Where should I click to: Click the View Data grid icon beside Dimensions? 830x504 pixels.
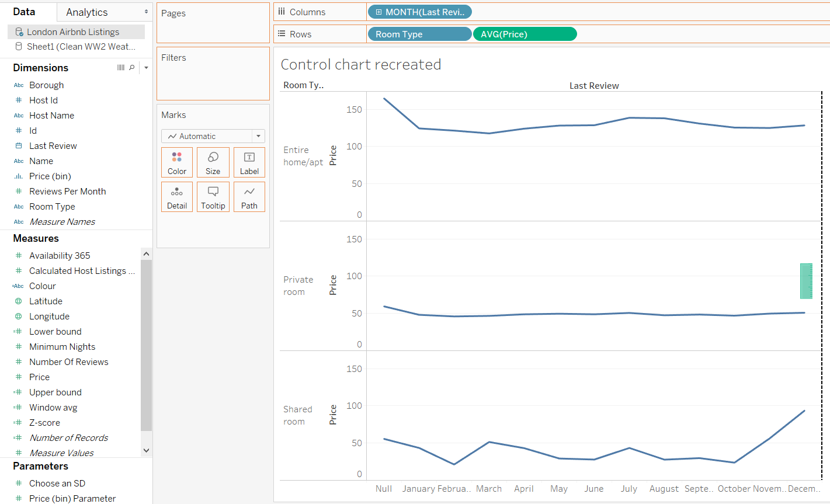pyautogui.click(x=120, y=68)
